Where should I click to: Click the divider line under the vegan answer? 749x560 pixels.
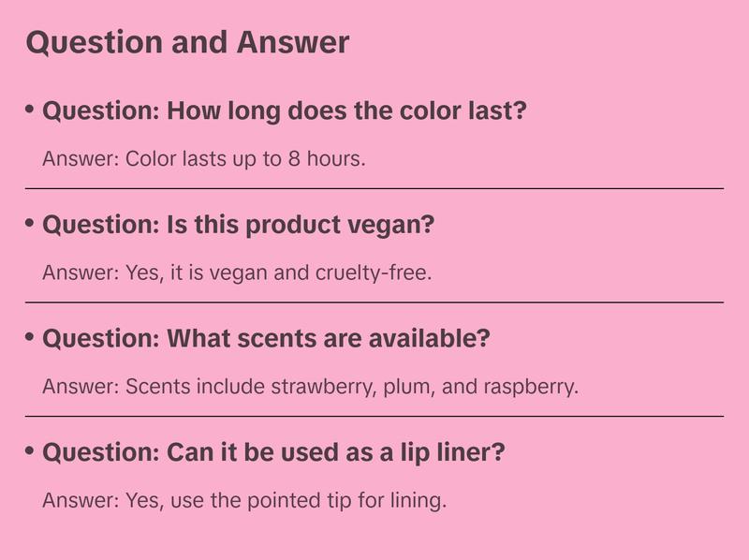[x=374, y=302]
